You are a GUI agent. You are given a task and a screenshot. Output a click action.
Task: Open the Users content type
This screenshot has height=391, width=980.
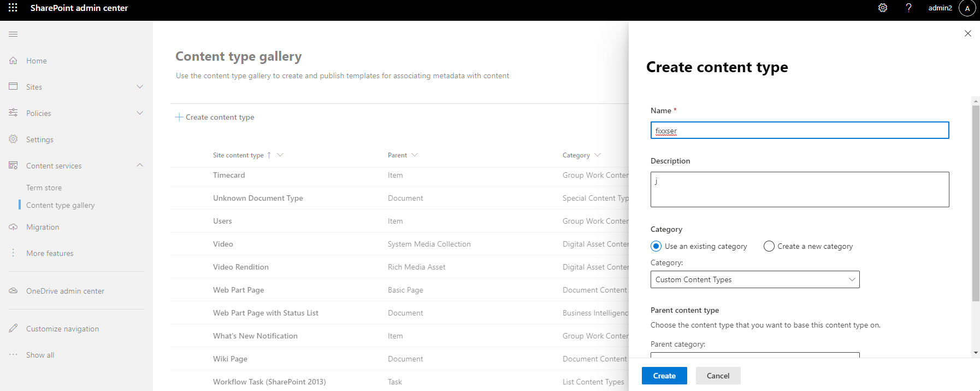[222, 221]
